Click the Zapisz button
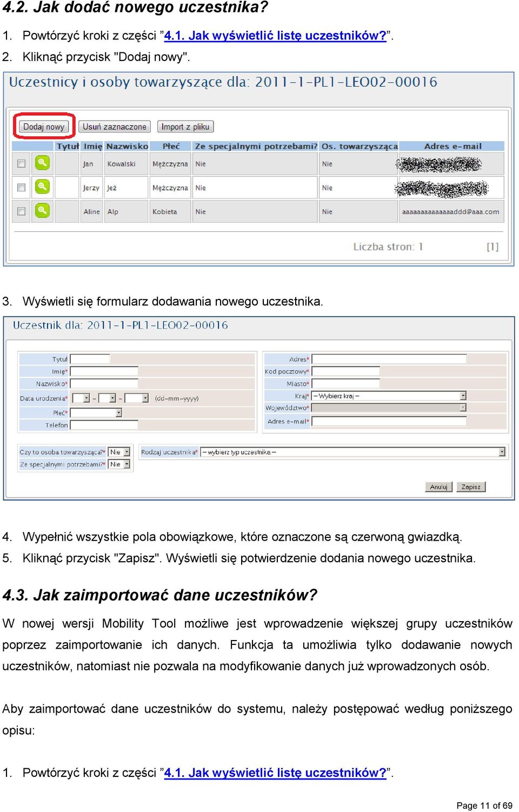This screenshot has height=812, width=519. tap(471, 487)
